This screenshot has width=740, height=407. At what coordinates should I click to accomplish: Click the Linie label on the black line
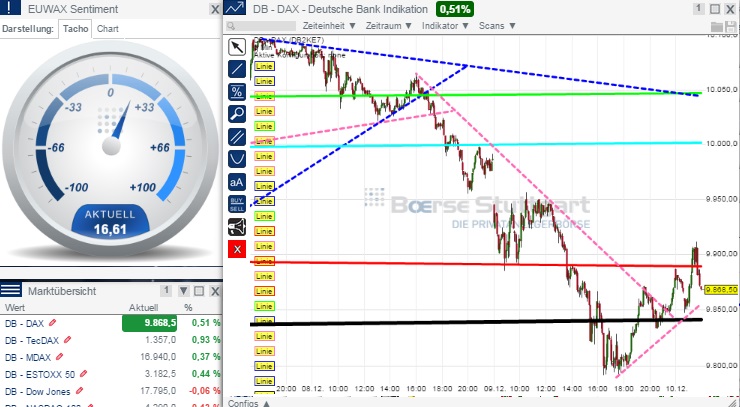click(264, 321)
